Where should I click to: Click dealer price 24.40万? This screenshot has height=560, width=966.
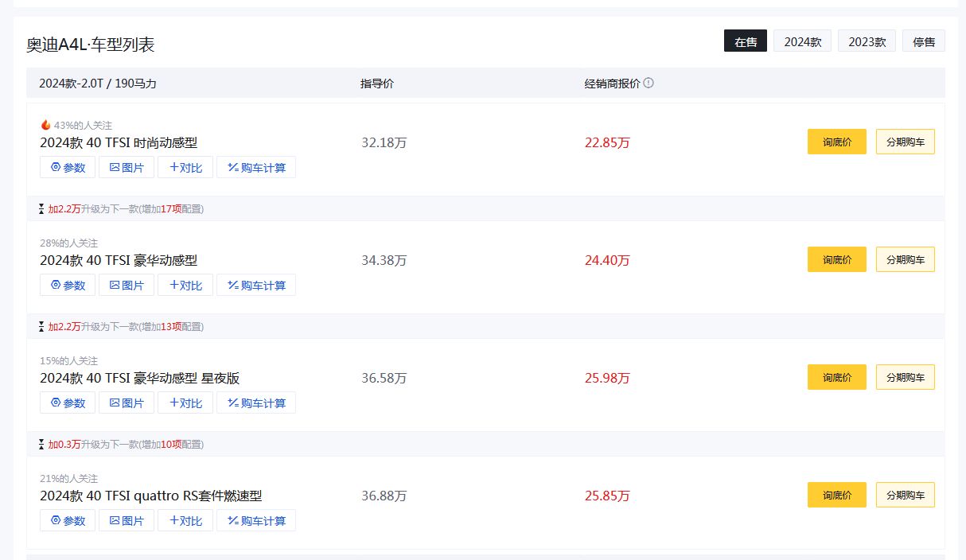click(x=607, y=261)
